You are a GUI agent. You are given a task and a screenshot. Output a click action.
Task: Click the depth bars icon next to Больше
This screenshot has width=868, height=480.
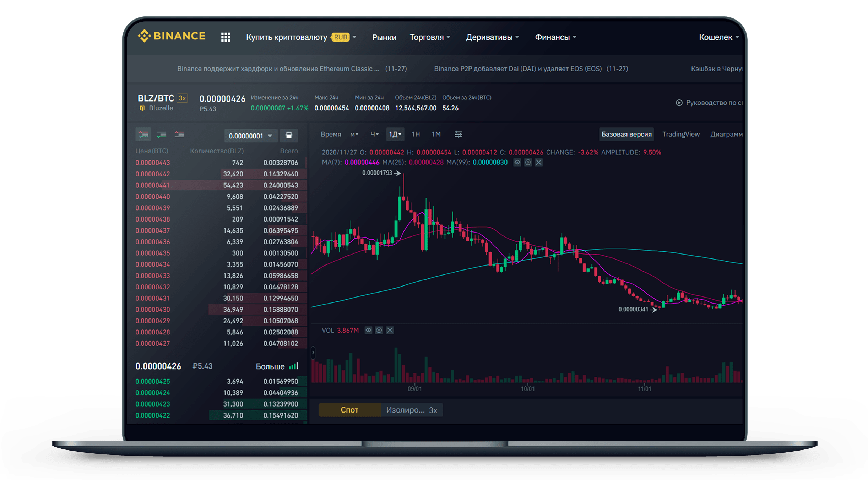[x=294, y=366]
